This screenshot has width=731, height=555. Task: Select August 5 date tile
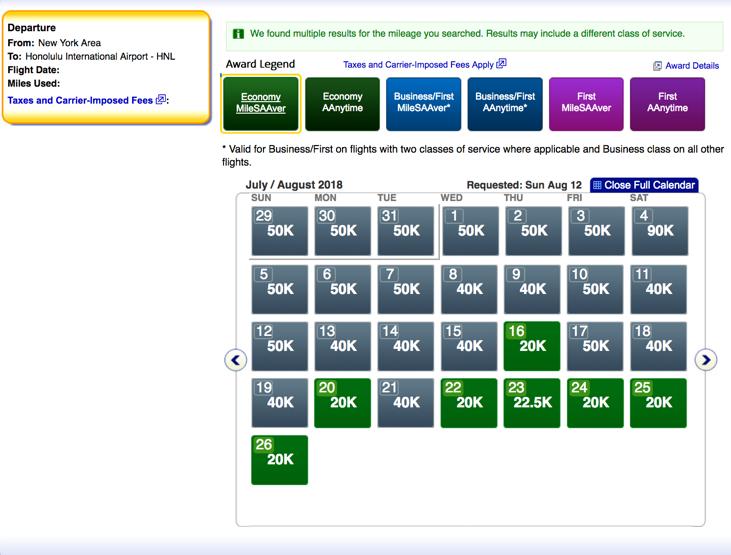[x=280, y=289]
